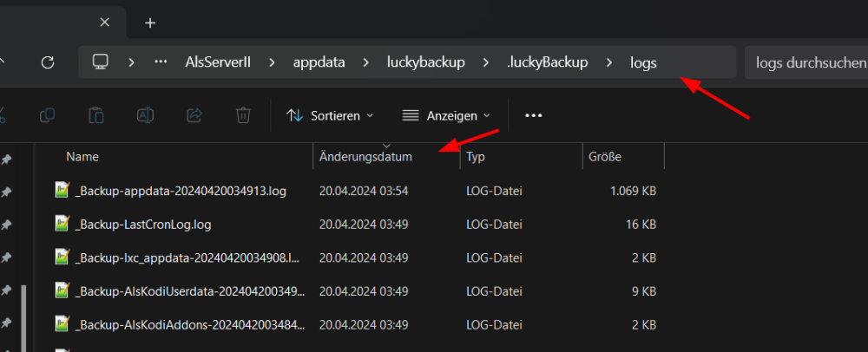Image resolution: width=868 pixels, height=352 pixels.
Task: Open a new Explorer tab
Action: [x=150, y=23]
